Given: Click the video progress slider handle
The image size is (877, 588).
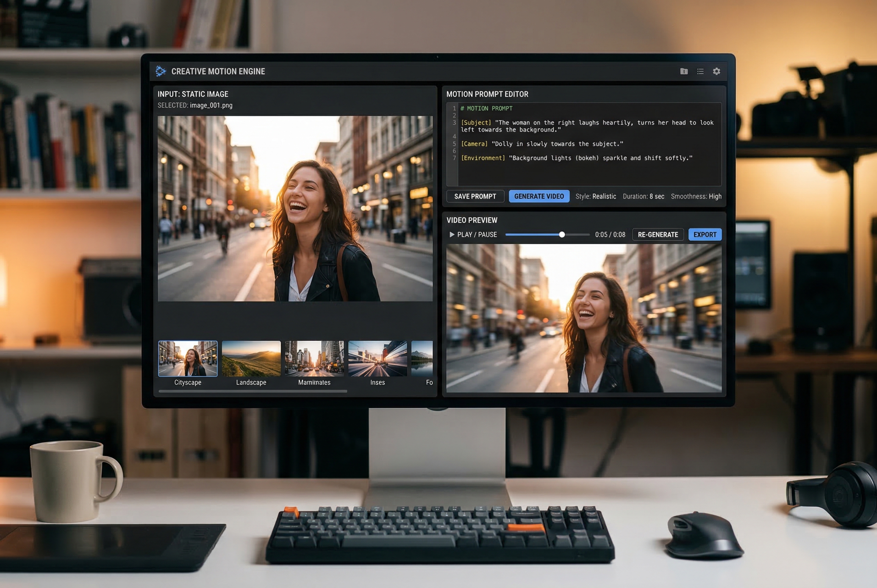Looking at the screenshot, I should (x=562, y=234).
